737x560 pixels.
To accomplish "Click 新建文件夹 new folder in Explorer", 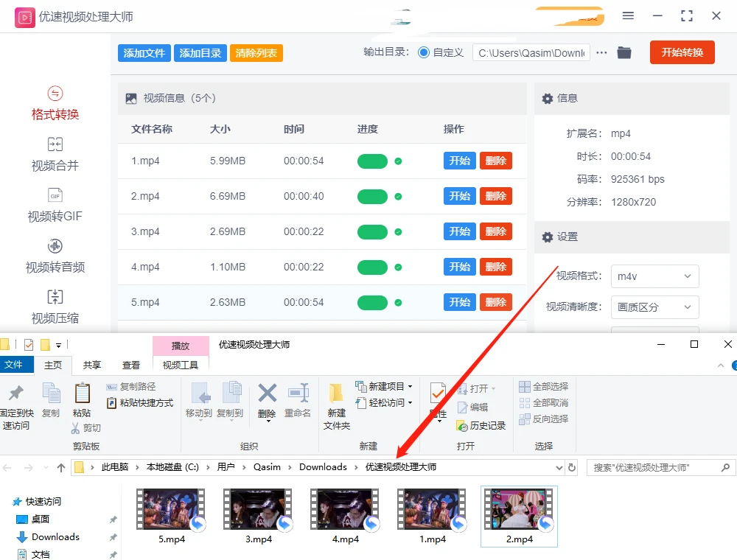I will pyautogui.click(x=337, y=407).
